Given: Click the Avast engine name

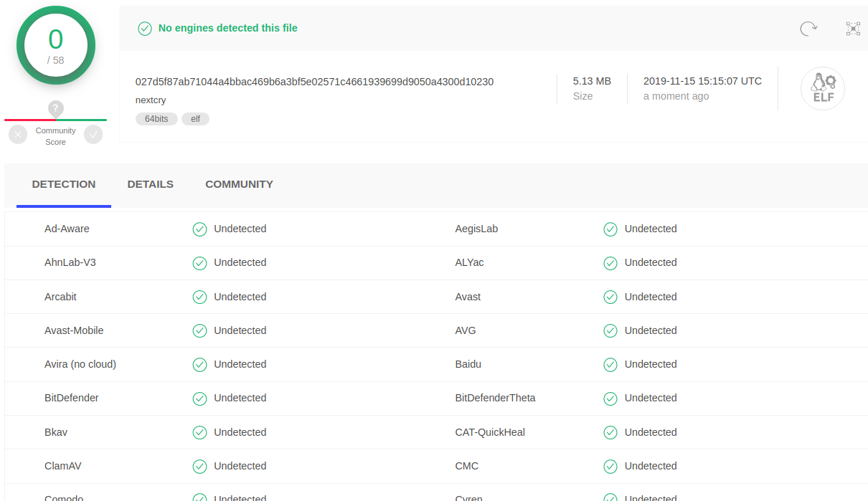Looking at the screenshot, I should 468,297.
